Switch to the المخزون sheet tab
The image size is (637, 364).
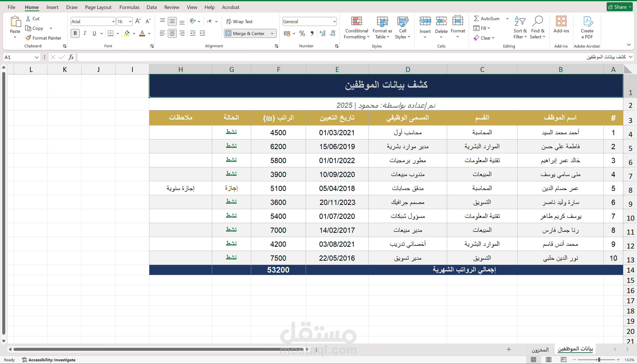pyautogui.click(x=540, y=349)
